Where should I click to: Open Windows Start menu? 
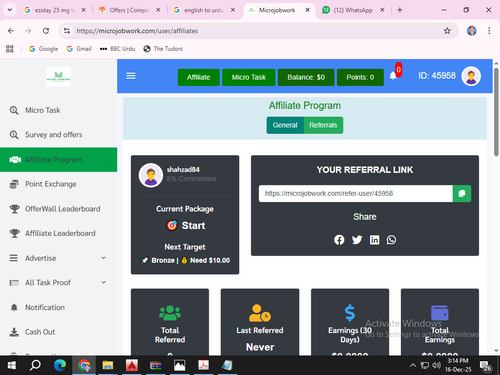coord(12,366)
